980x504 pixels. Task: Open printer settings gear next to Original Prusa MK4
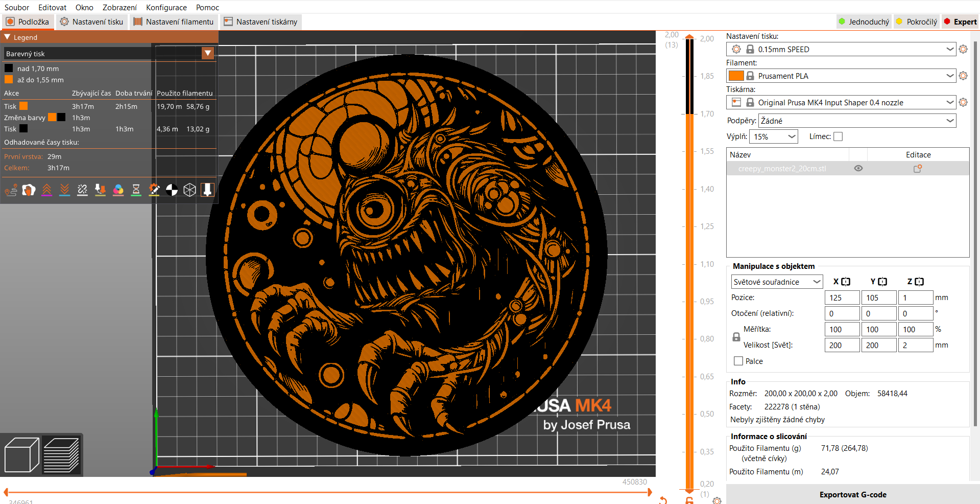point(963,102)
